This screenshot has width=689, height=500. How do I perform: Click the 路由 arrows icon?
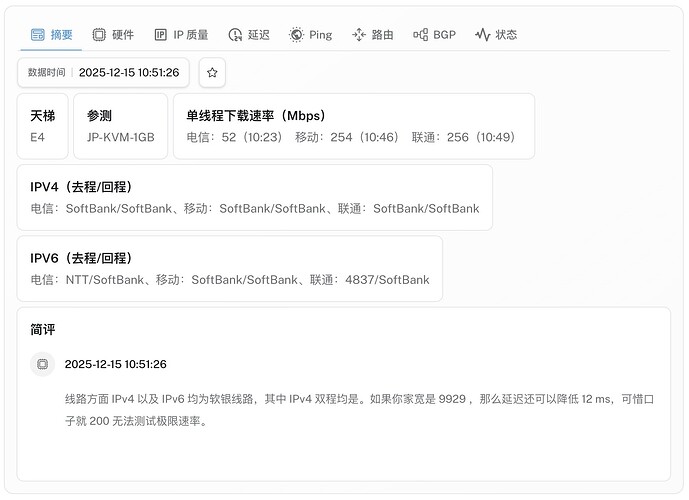(x=359, y=35)
